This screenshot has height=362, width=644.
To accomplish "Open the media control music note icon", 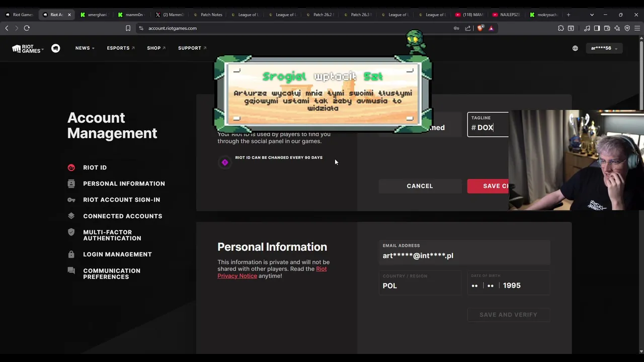I will 587,28.
